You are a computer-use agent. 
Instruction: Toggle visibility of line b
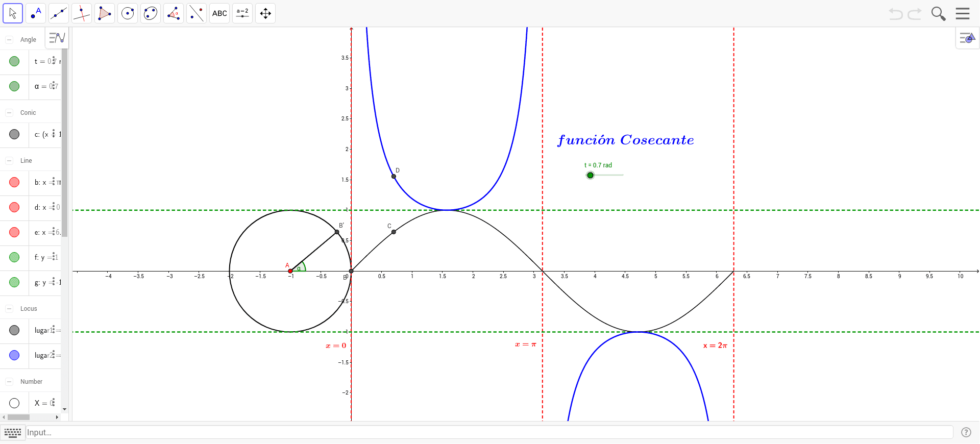[14, 182]
